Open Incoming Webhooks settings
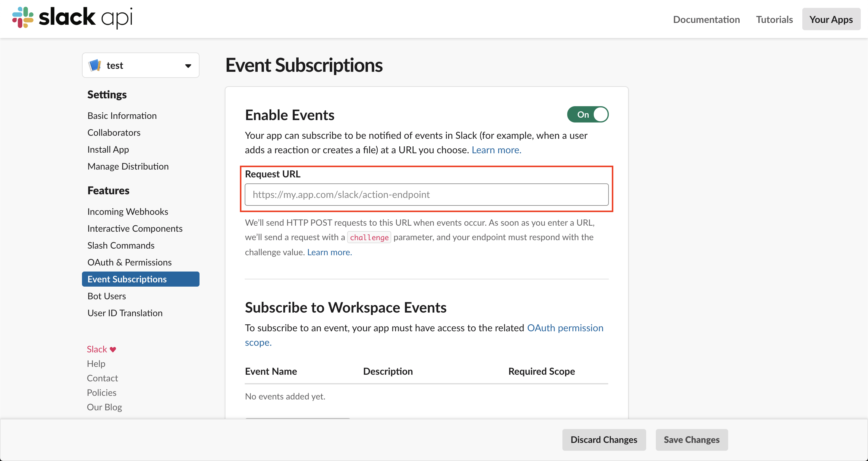Viewport: 868px width, 461px height. [x=128, y=211]
